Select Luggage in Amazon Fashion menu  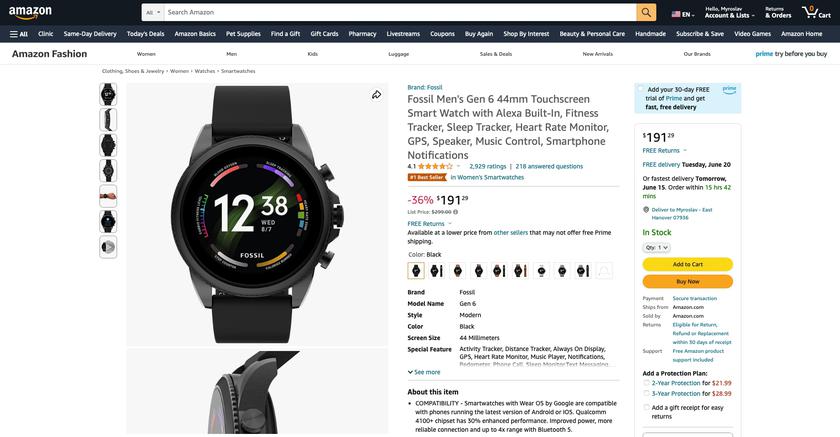click(399, 54)
